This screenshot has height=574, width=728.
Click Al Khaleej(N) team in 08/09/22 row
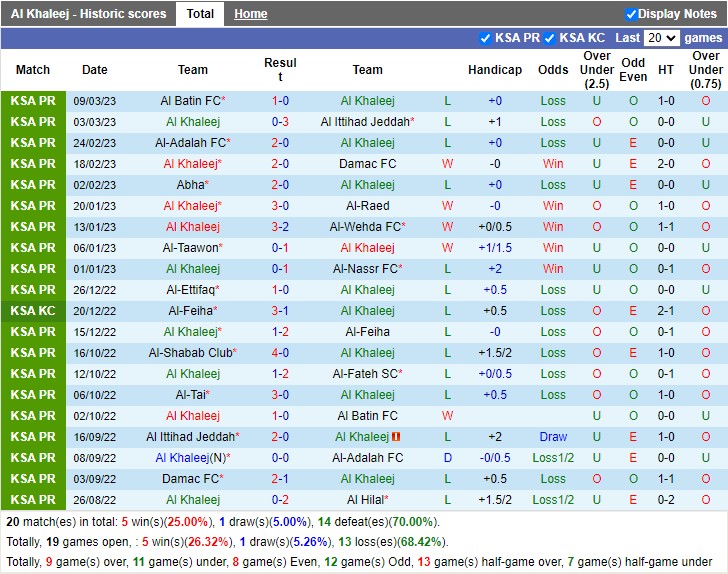193,457
